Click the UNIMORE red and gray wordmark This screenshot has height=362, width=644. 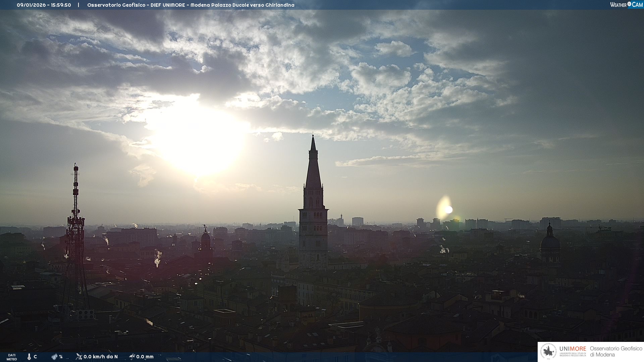(573, 349)
